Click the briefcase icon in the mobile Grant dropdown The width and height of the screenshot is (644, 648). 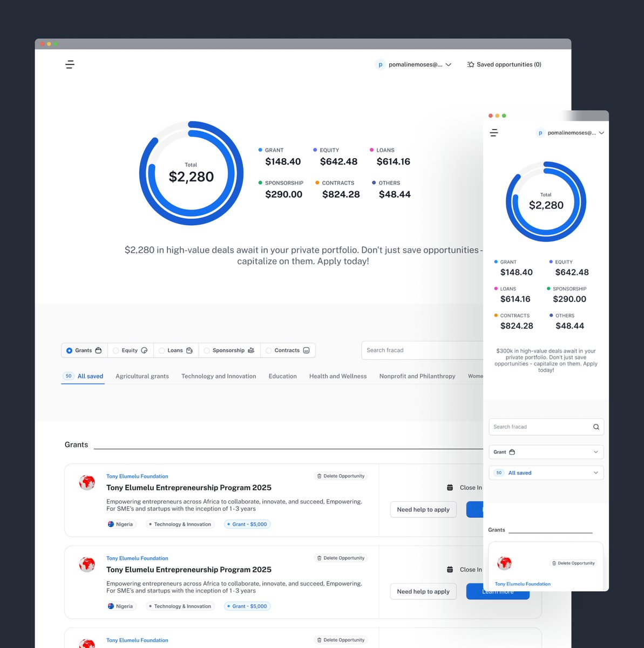coord(512,452)
